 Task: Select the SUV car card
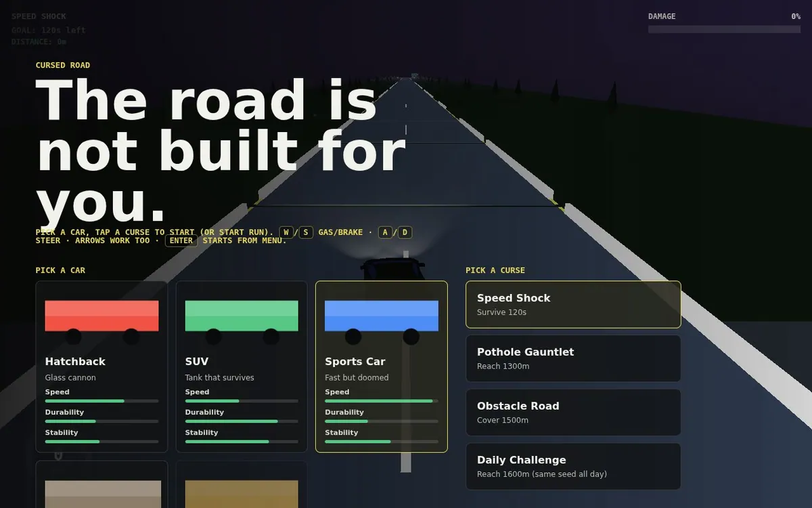(242, 366)
